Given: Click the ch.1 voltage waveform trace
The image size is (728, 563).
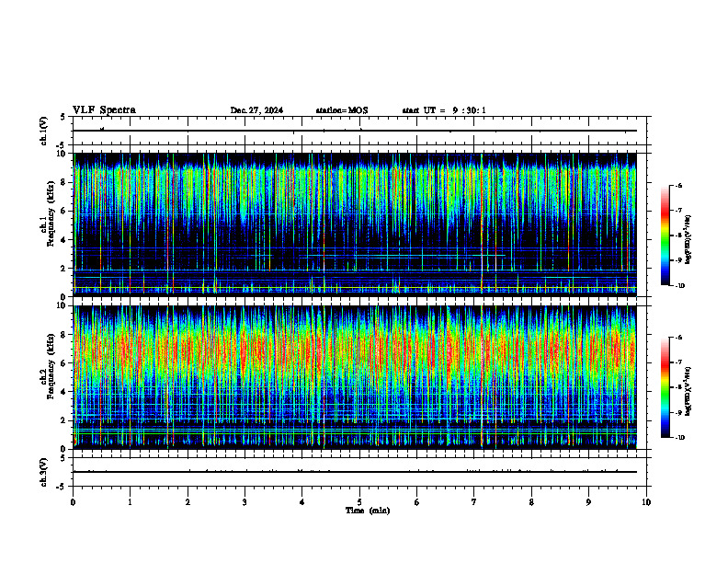Looking at the screenshot, I should coord(355,131).
